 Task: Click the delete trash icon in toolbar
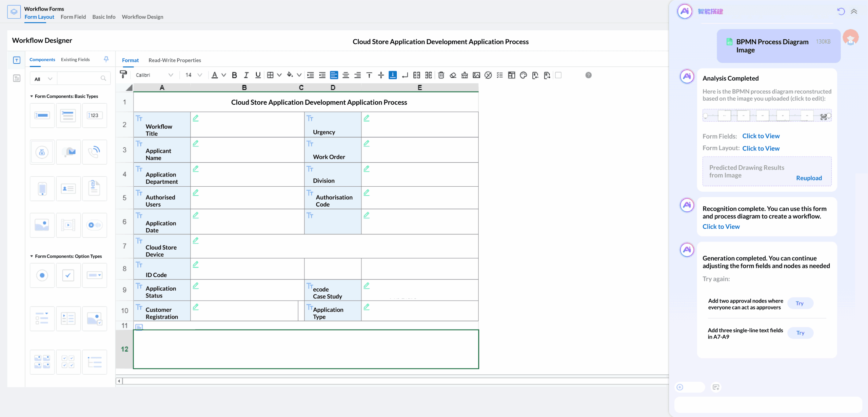pos(441,75)
